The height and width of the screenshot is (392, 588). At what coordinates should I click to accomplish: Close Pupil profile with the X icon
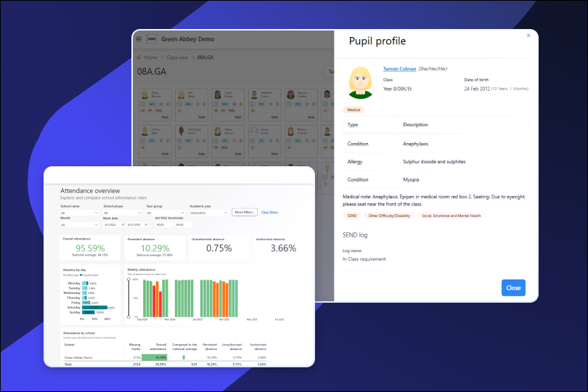tap(528, 35)
